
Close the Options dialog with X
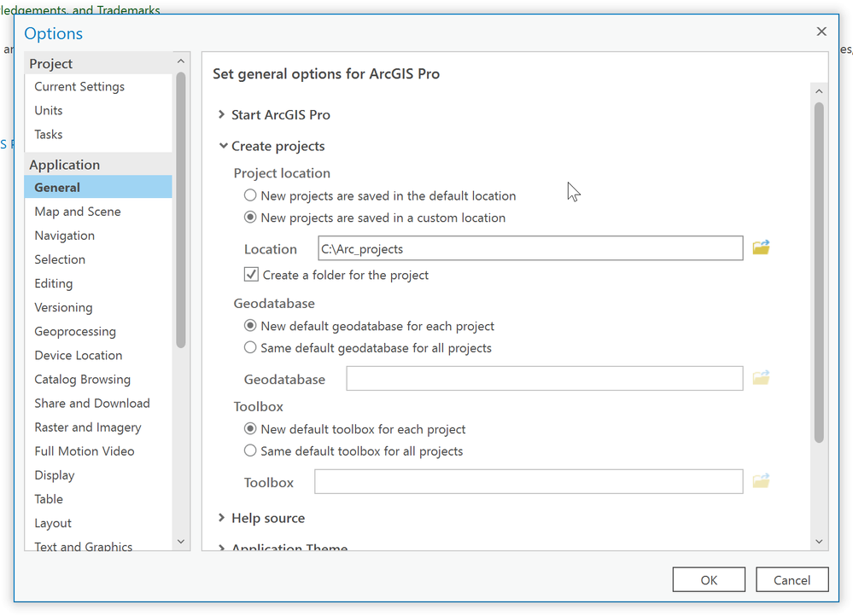coord(821,32)
